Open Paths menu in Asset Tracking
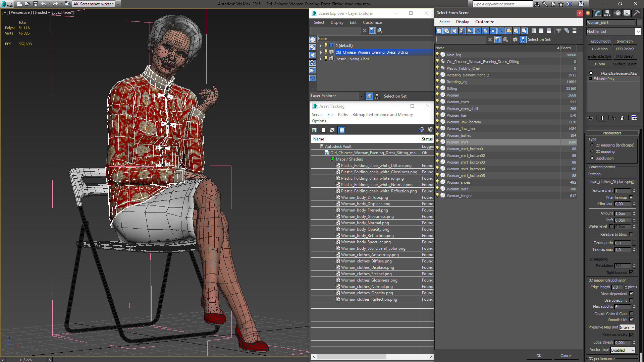This screenshot has height=362, width=644. tap(343, 115)
